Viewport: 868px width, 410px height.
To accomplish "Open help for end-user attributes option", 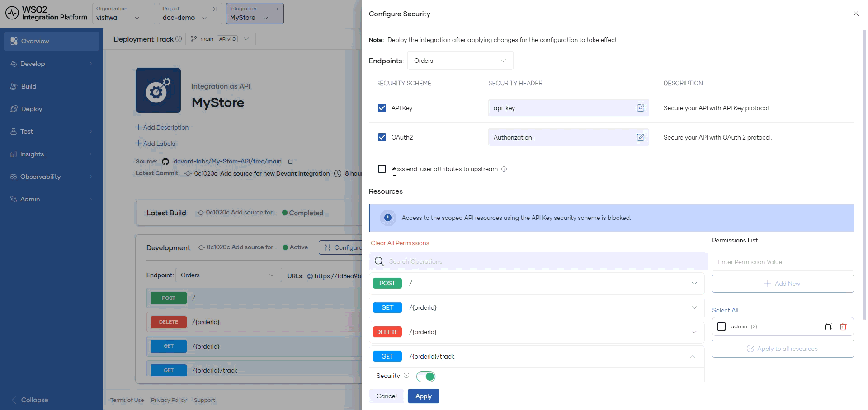I will 504,169.
